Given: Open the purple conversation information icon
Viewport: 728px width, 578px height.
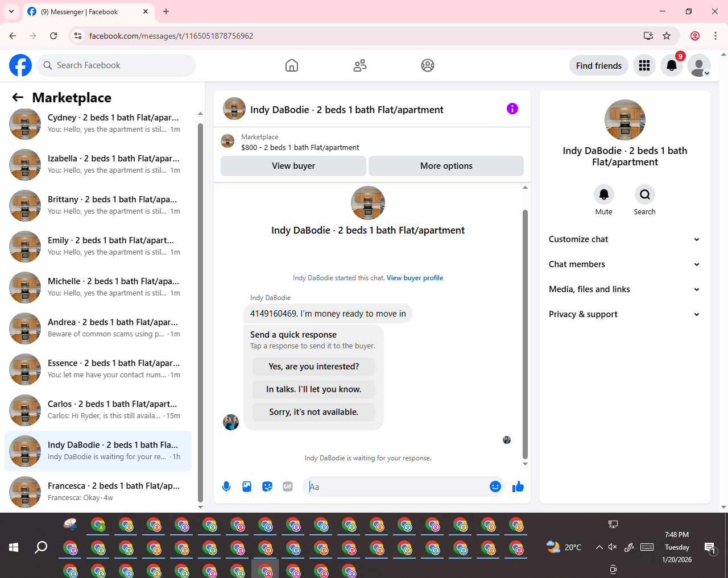Looking at the screenshot, I should [512, 109].
